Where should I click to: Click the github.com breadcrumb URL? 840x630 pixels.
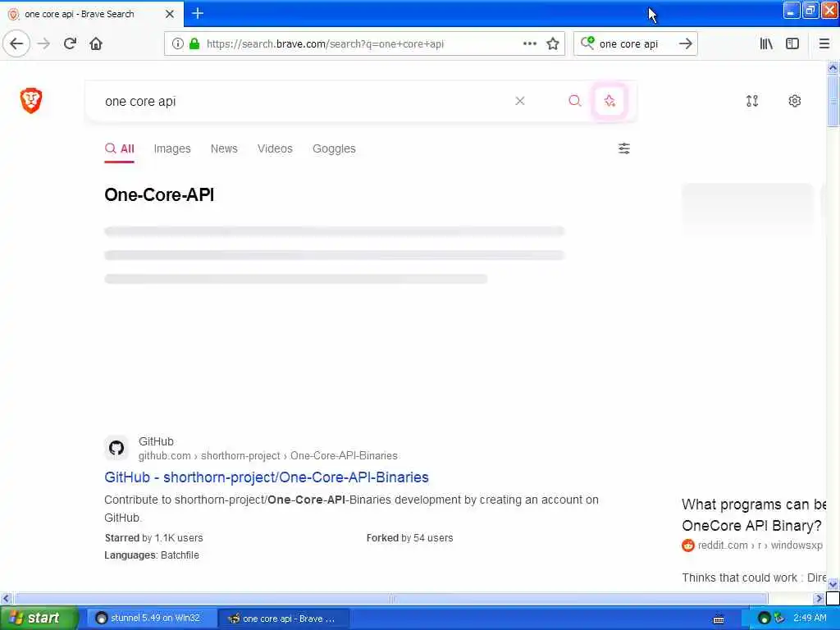[268, 455]
